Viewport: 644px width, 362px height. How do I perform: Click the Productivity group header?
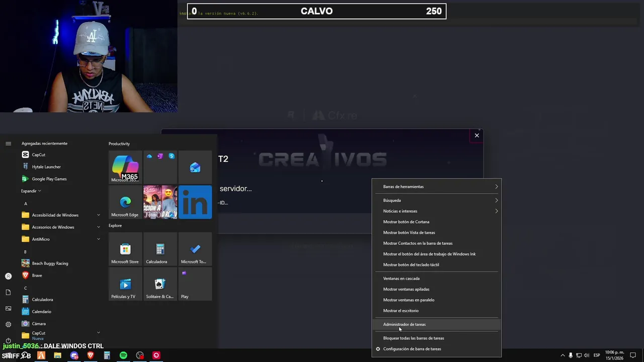[x=119, y=144]
